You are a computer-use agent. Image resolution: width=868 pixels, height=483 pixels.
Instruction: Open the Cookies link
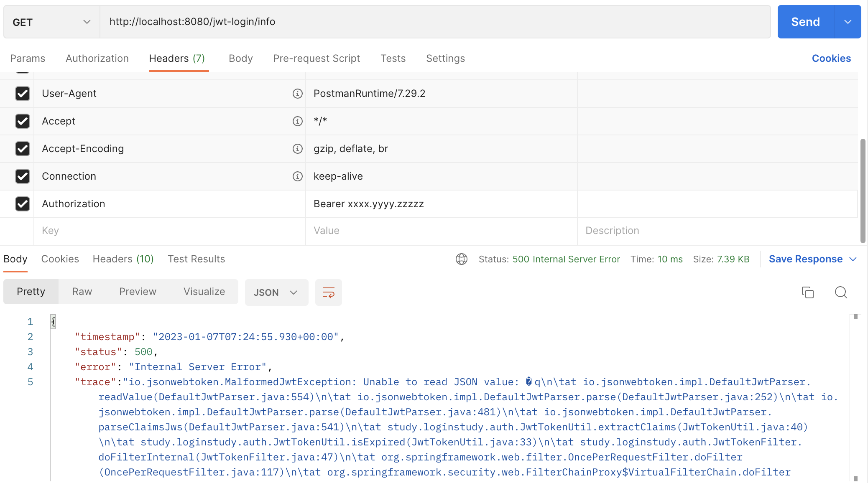[831, 58]
